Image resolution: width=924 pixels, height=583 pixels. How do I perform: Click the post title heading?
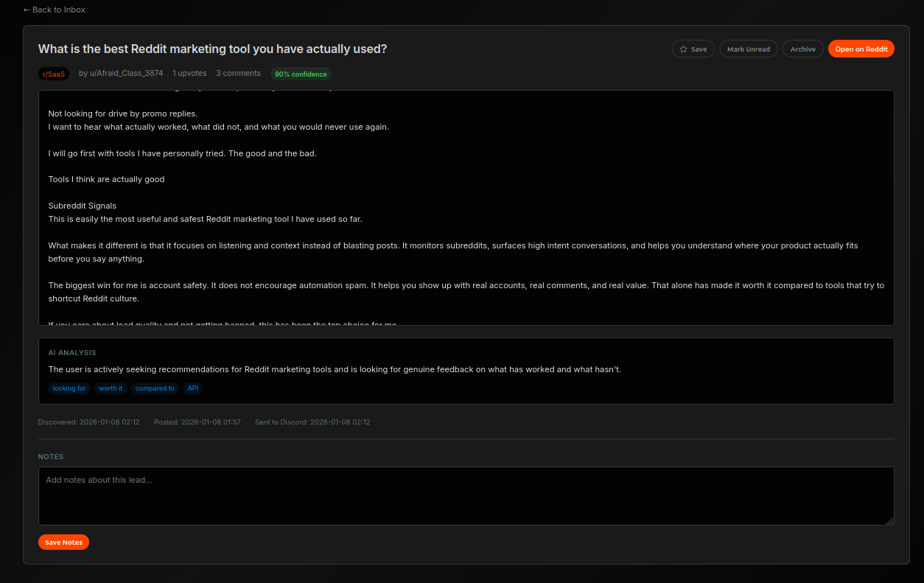click(212, 49)
